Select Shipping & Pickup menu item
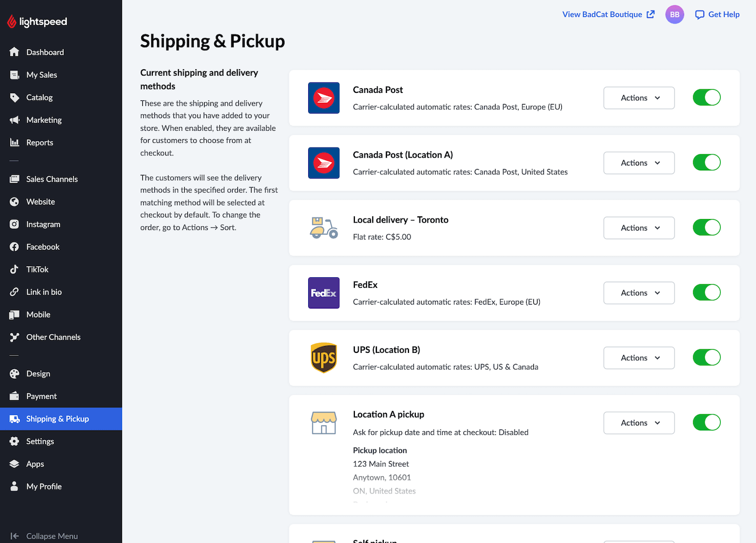Viewport: 756px width, 543px height. [61, 419]
